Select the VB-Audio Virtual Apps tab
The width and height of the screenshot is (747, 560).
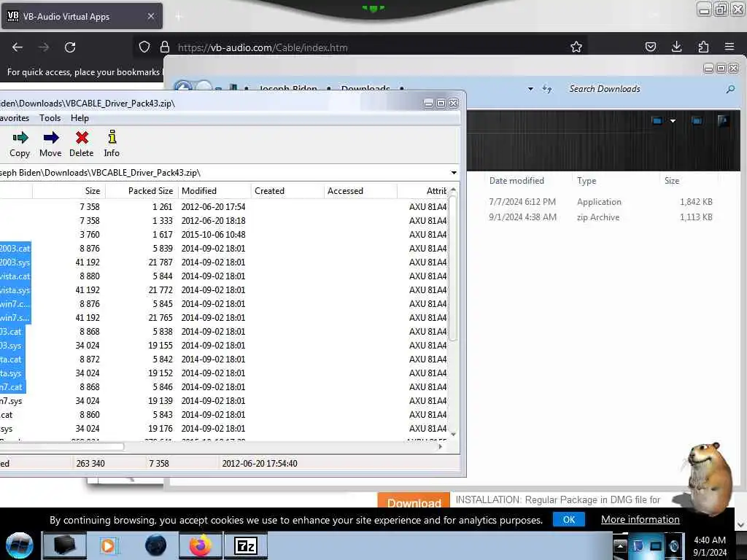(82, 16)
